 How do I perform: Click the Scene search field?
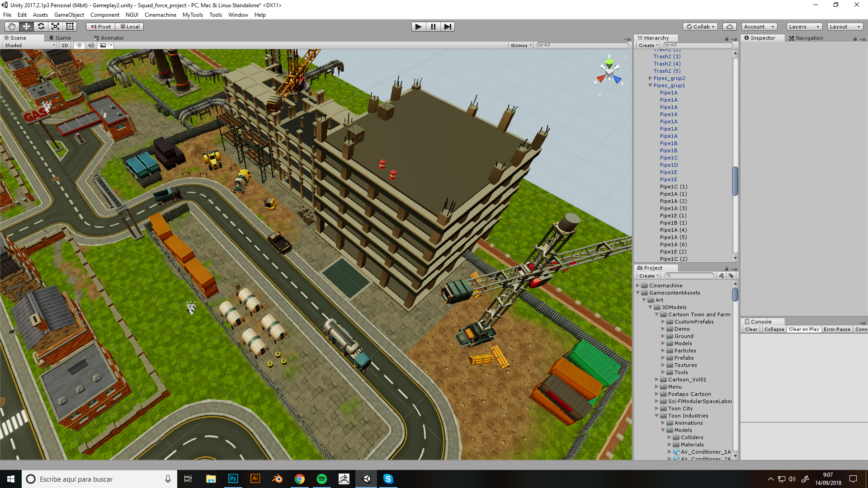583,45
